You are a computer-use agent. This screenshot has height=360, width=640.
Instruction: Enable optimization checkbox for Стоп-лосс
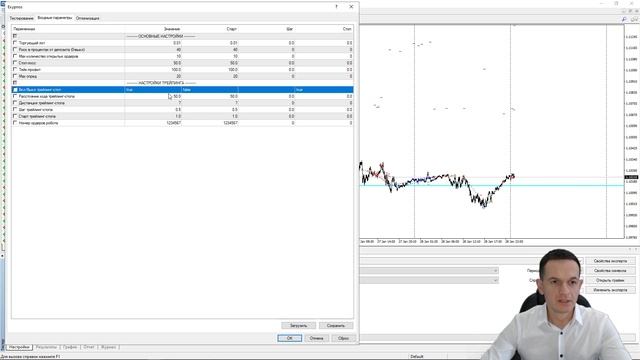(15, 63)
